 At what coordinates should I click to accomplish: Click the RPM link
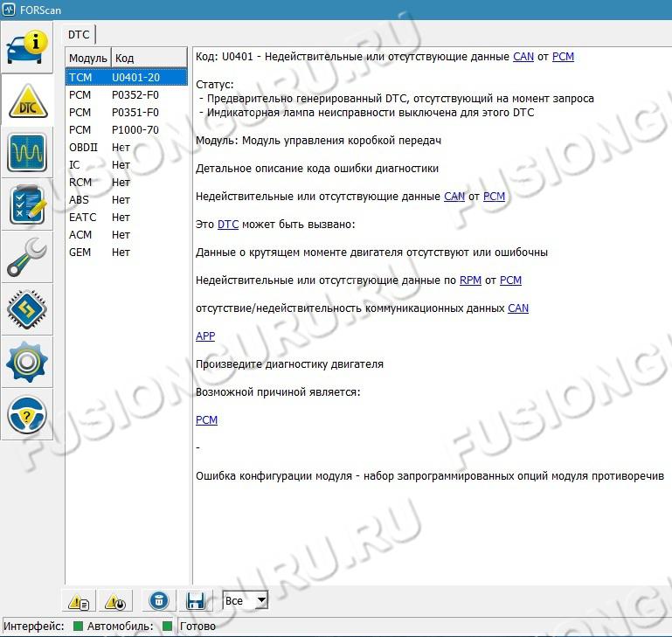click(x=470, y=280)
